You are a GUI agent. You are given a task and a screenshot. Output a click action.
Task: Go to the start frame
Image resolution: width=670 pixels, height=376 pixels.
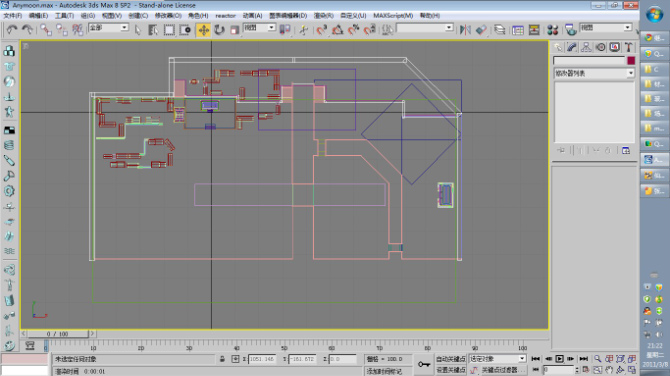click(535, 359)
